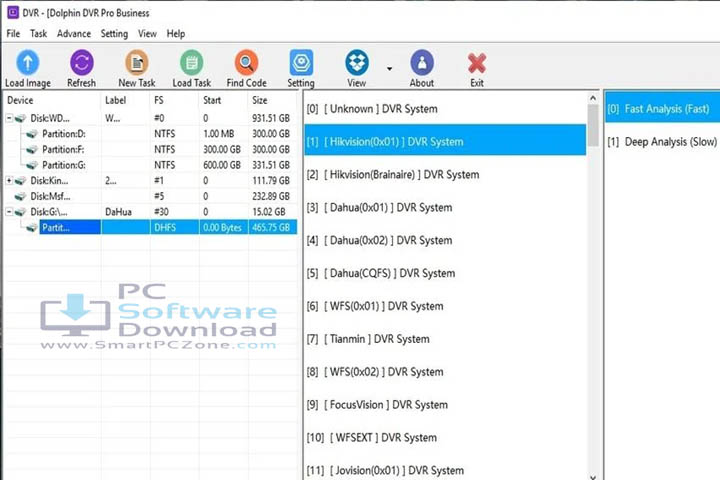Open the dropdown arrow next to View
This screenshot has height=480, width=720.
[389, 69]
